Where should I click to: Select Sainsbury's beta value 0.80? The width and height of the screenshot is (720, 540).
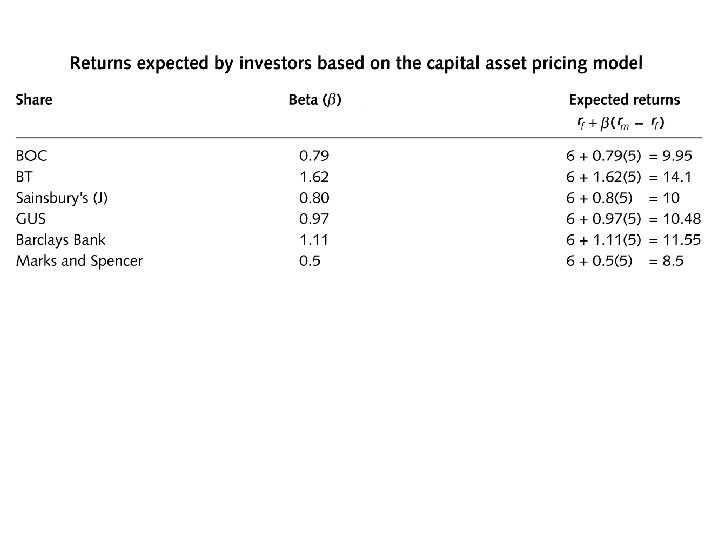coord(314,198)
